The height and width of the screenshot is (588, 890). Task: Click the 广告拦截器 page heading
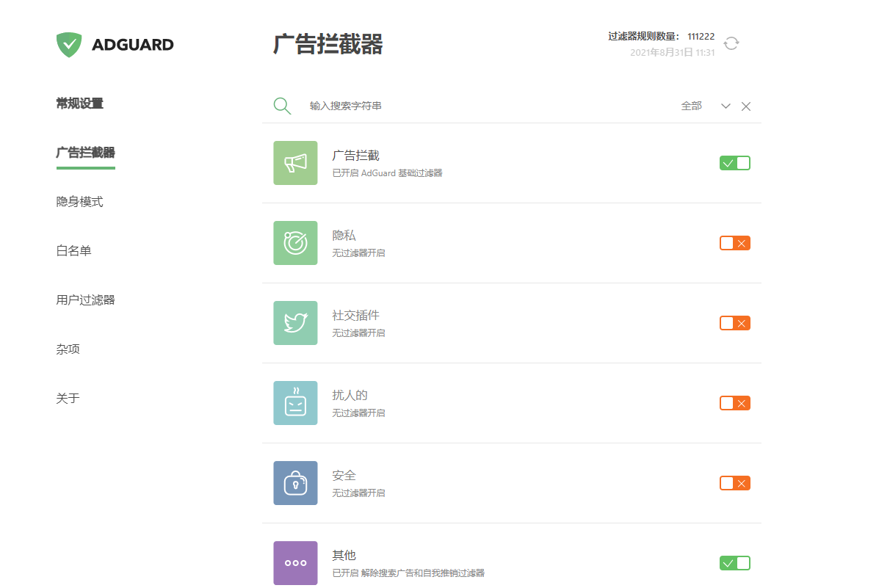click(328, 44)
